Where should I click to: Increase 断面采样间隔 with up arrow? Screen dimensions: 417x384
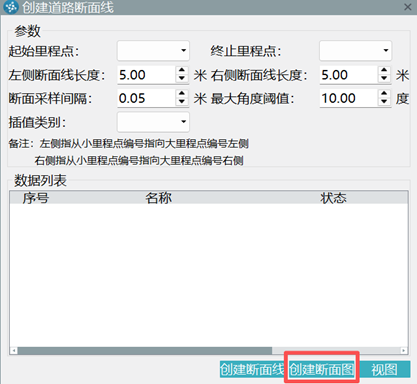[x=182, y=94]
